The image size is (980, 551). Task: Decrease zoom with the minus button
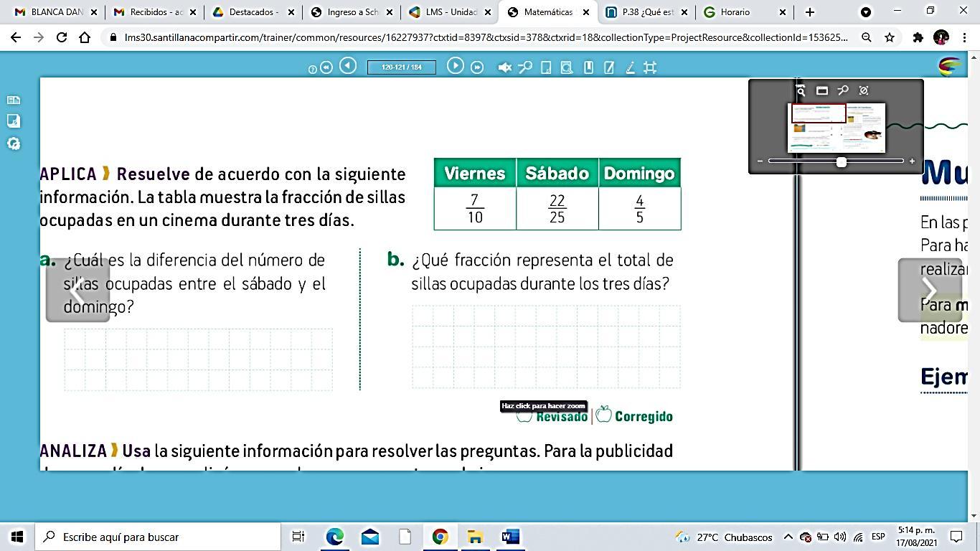click(x=760, y=161)
